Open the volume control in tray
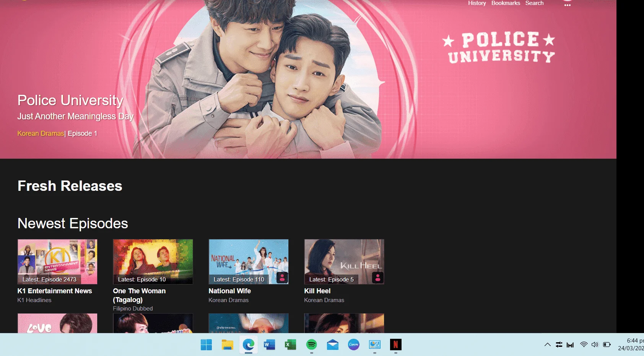The height and width of the screenshot is (356, 644). 595,345
